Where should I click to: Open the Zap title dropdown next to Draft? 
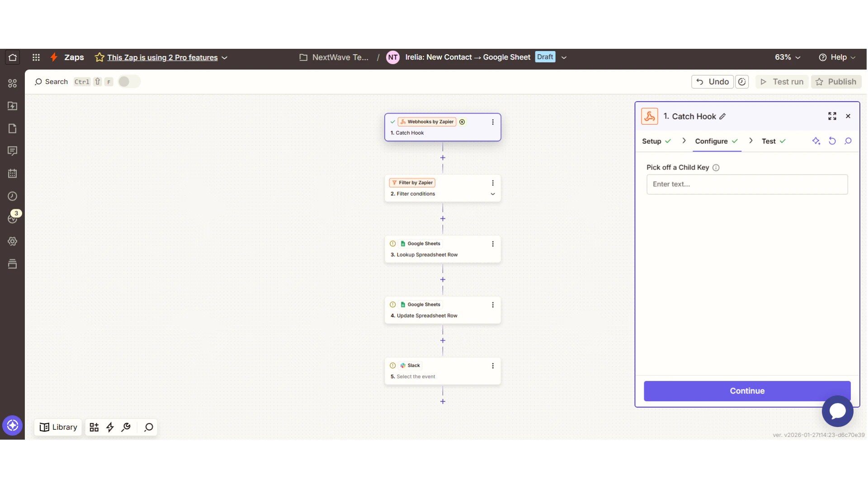coord(564,57)
